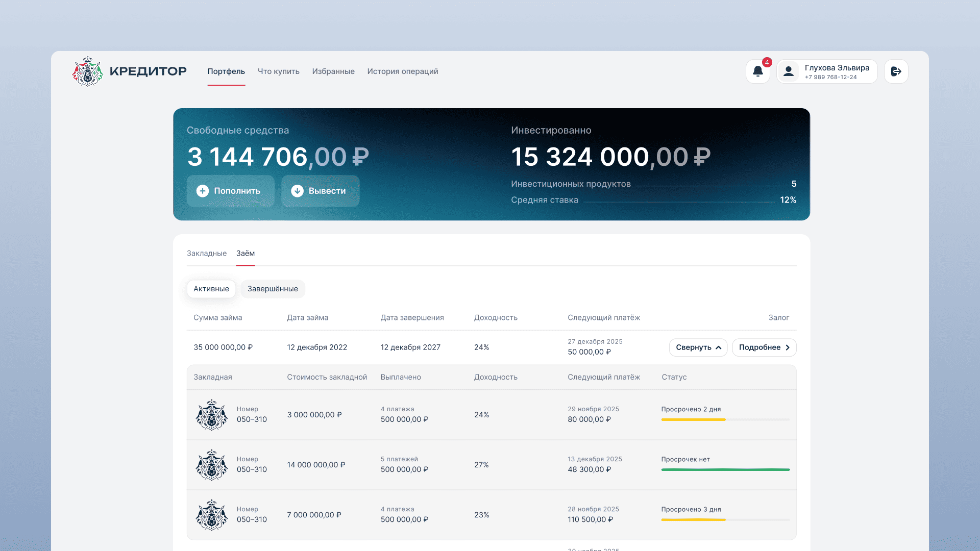The width and height of the screenshot is (980, 551).
Task: Click crest of the 14 000 000,00 ₽ mortgage
Action: (211, 465)
